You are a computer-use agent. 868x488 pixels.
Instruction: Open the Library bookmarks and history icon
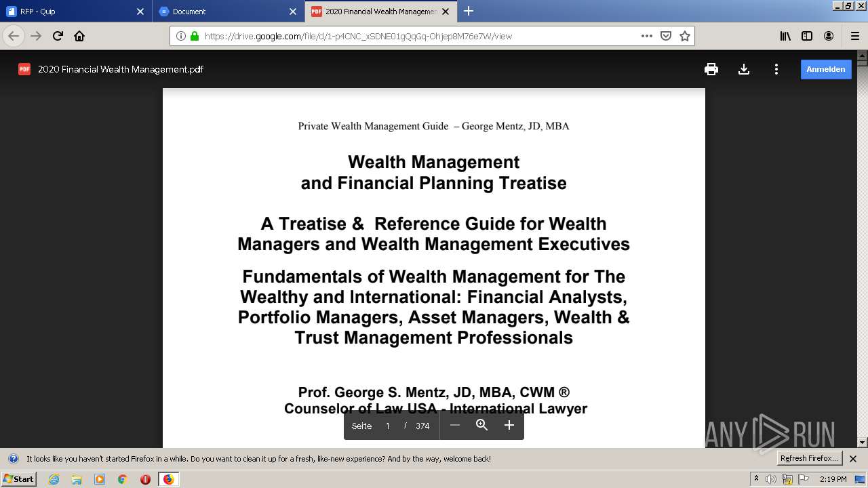point(785,36)
